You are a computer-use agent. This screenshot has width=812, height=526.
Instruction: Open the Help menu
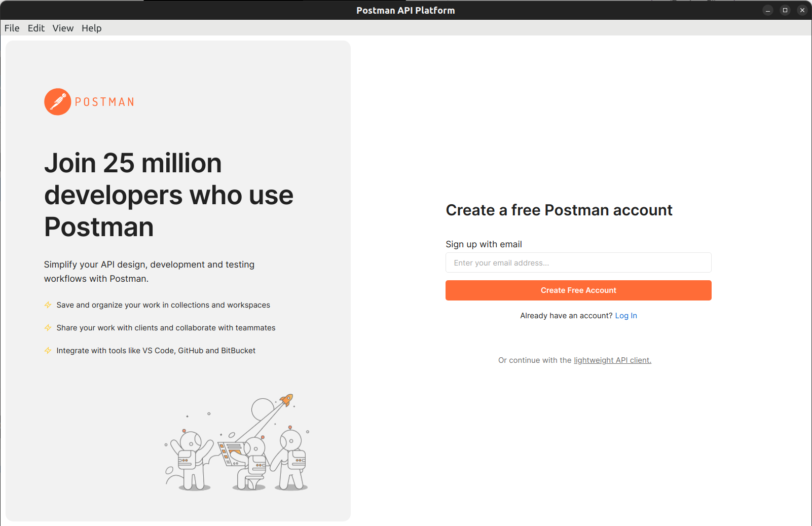[x=92, y=28]
